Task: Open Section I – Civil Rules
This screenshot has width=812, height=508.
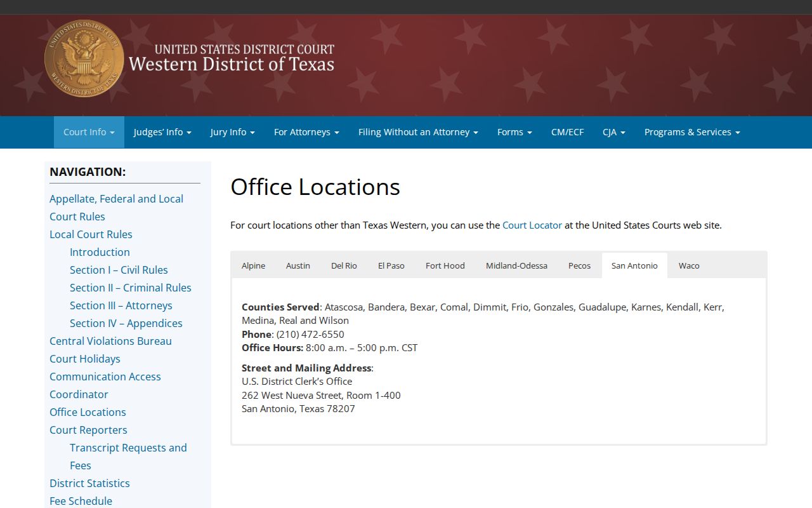Action: coord(119,270)
